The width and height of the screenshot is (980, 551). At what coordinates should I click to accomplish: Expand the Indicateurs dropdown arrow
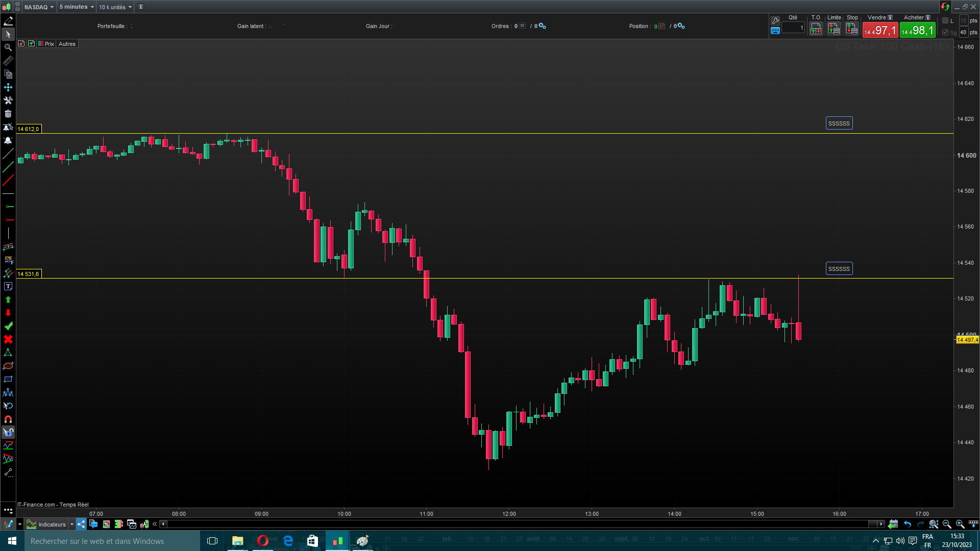(71, 524)
